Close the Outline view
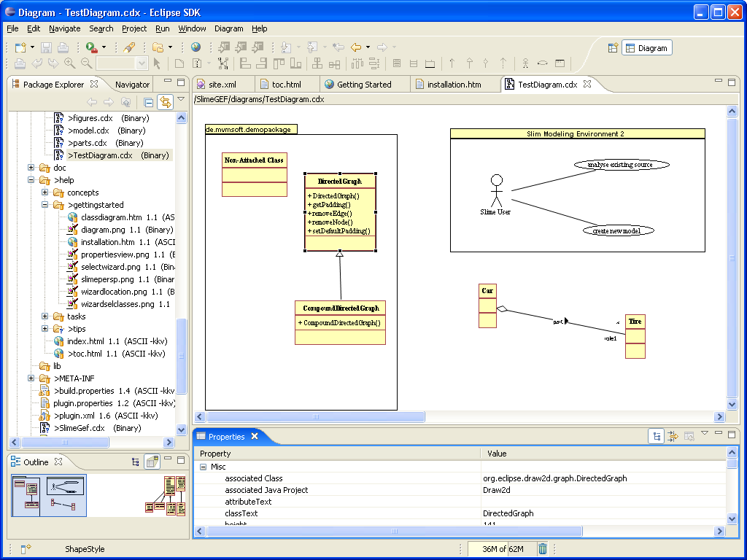This screenshot has height=560, width=747. [x=58, y=462]
